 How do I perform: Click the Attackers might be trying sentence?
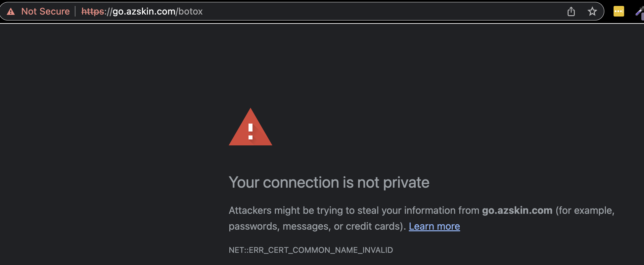click(x=354, y=210)
